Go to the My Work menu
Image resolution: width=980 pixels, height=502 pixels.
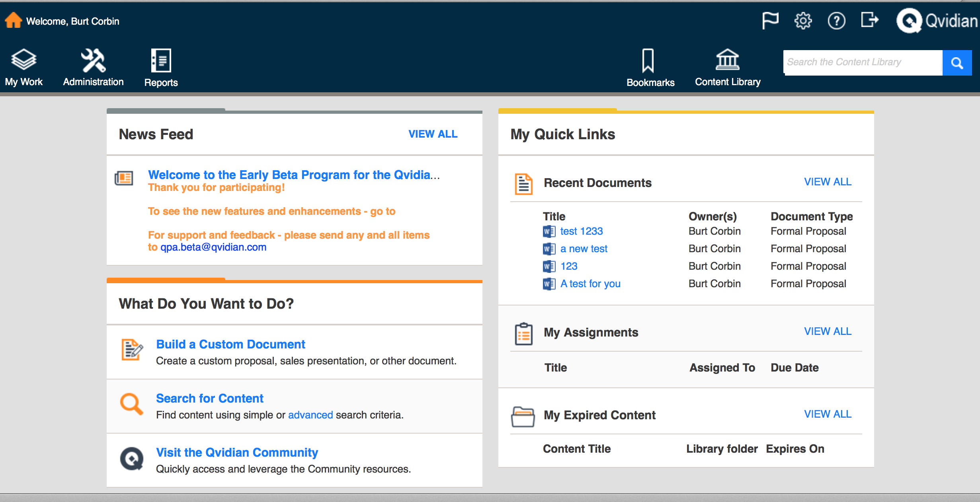pyautogui.click(x=23, y=68)
